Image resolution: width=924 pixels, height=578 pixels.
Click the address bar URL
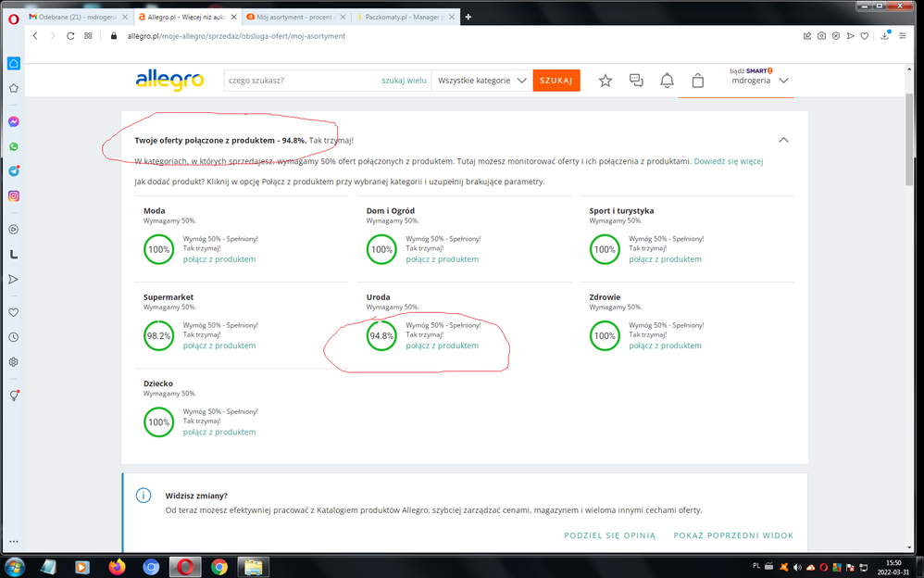236,36
